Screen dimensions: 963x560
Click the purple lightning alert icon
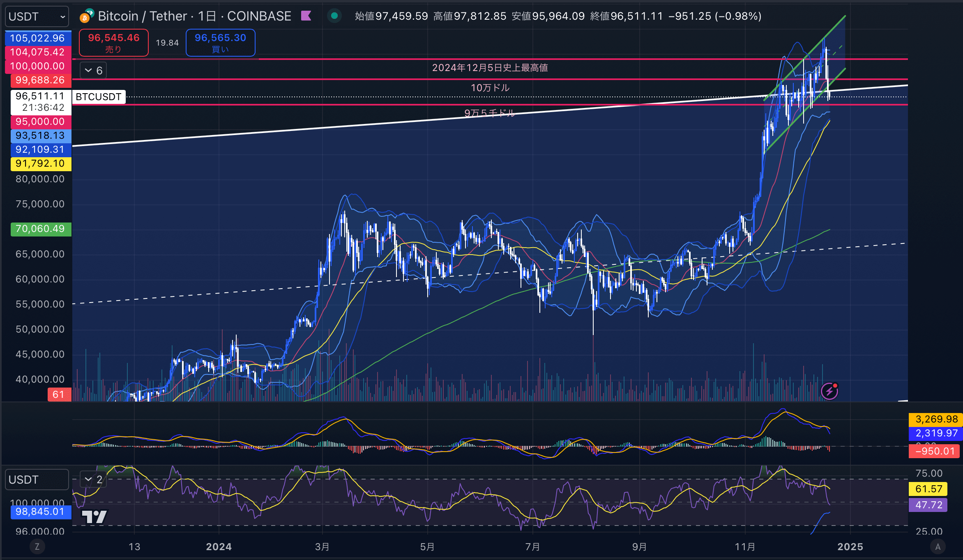(x=829, y=391)
